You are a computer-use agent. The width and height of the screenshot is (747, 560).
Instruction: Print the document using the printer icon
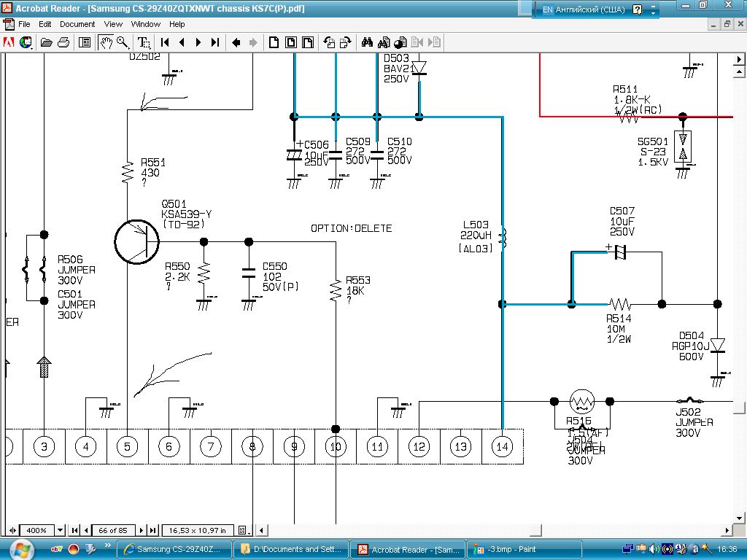[63, 42]
